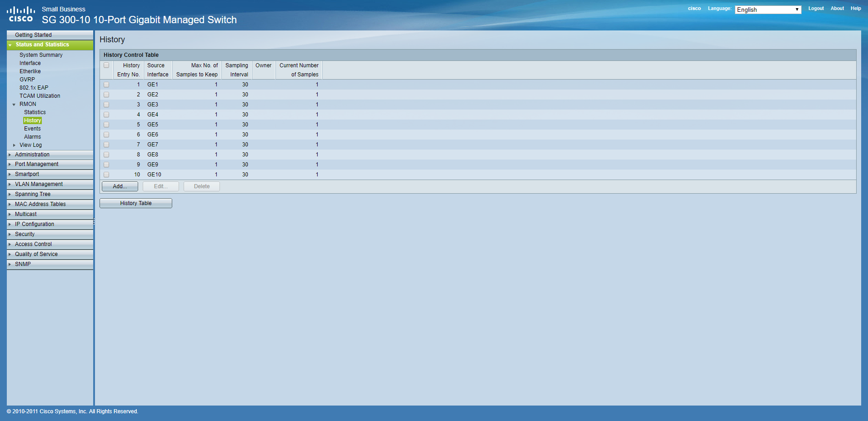The width and height of the screenshot is (868, 421).
Task: Expand the View Log submenu arrow
Action: pyautogui.click(x=14, y=145)
